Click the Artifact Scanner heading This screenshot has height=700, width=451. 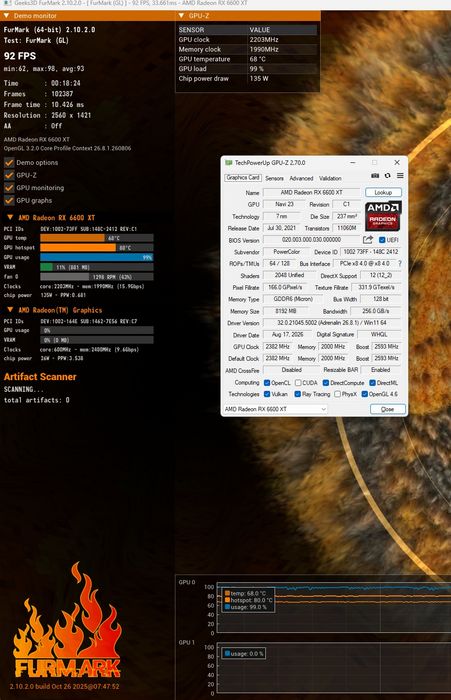coord(40,377)
